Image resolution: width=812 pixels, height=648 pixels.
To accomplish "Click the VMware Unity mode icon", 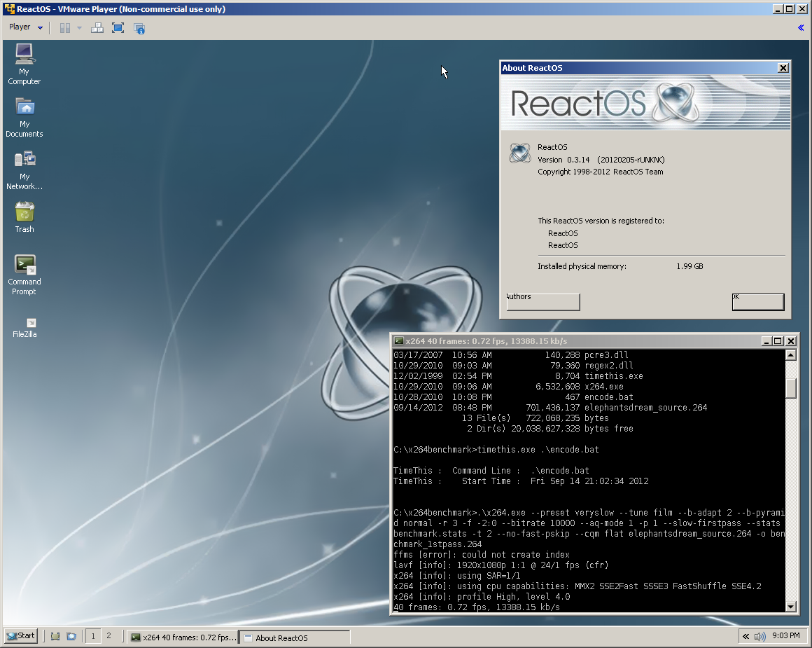I will (x=139, y=28).
